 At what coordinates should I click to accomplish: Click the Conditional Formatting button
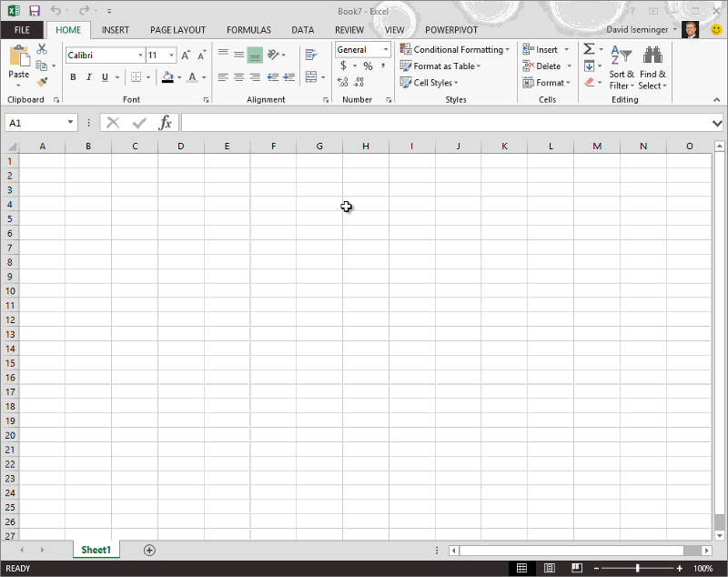tap(454, 50)
